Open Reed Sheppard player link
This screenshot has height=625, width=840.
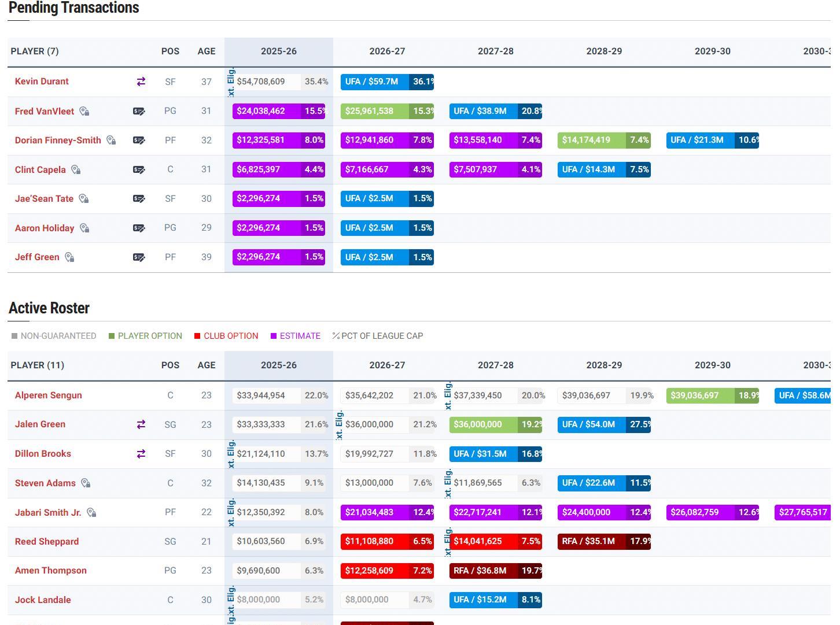47,542
